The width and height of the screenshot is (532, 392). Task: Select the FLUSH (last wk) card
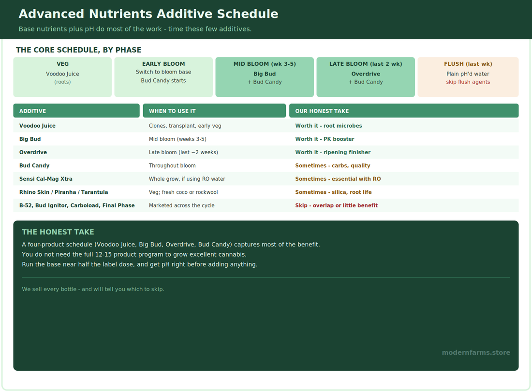468,77
